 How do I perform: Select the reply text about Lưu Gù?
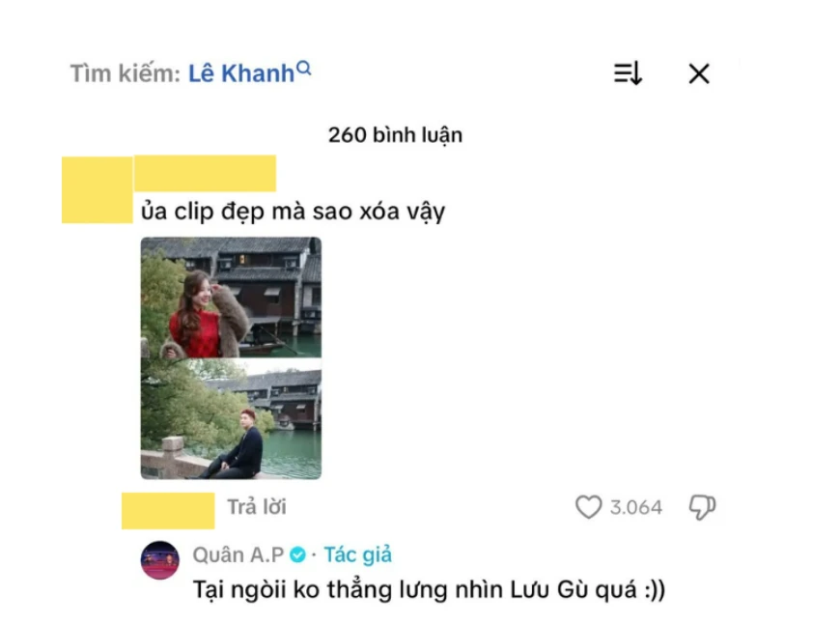tap(429, 589)
